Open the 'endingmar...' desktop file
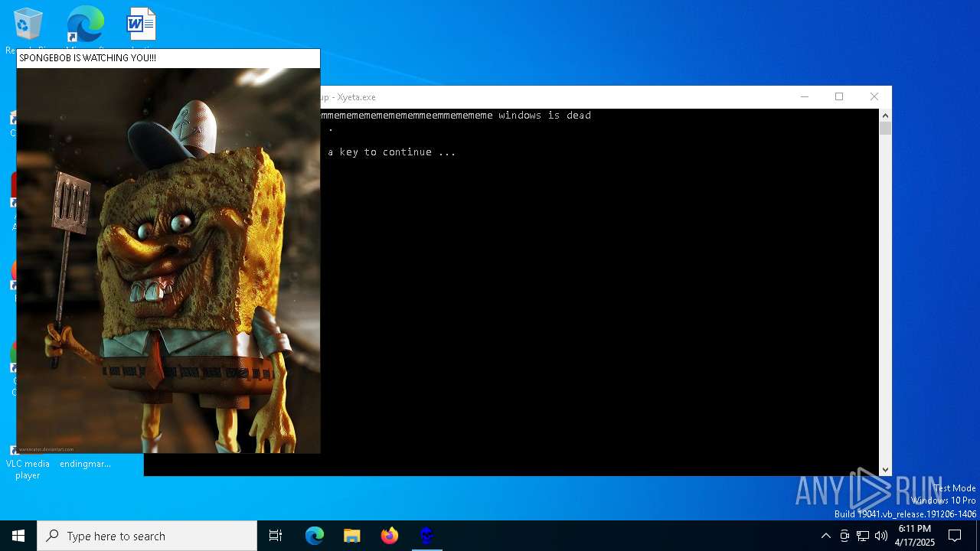This screenshot has height=551, width=980. (85, 464)
